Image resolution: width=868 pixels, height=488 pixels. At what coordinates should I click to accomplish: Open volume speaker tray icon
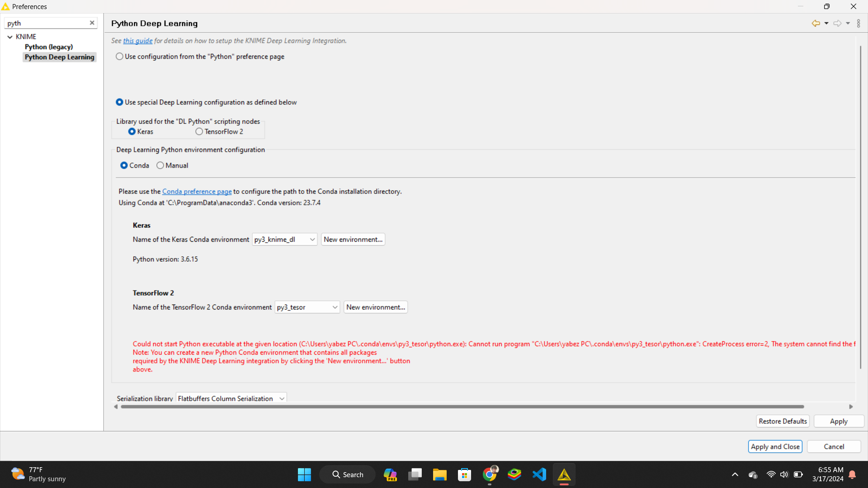pos(784,474)
